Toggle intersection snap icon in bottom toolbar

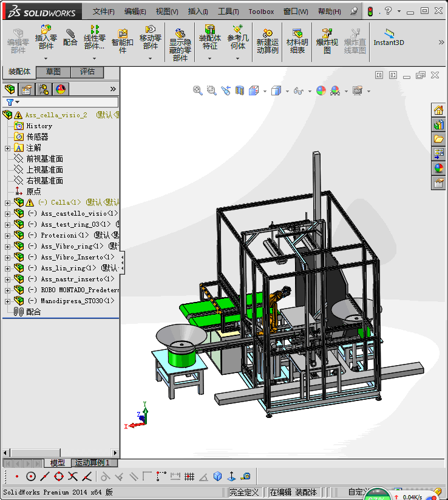click(73, 476)
